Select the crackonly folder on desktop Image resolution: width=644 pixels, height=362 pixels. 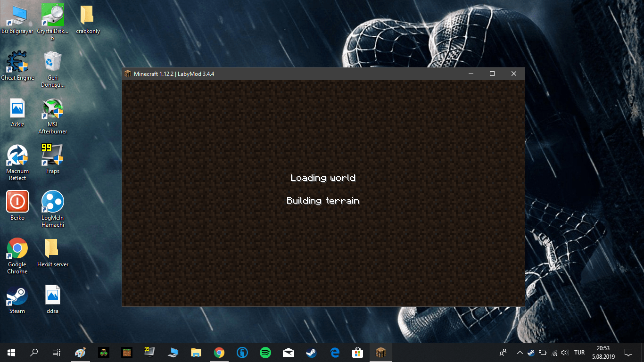pos(88,20)
